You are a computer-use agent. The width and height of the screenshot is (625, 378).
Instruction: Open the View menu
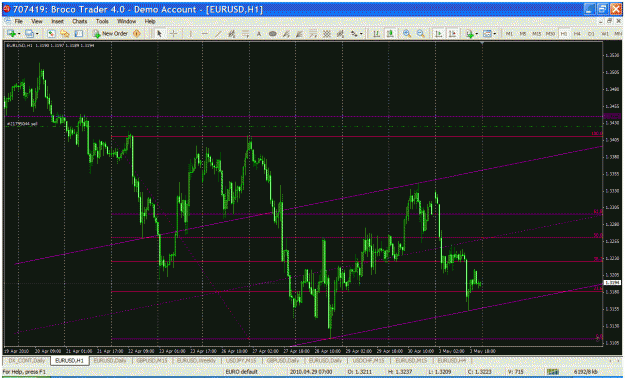tap(37, 21)
